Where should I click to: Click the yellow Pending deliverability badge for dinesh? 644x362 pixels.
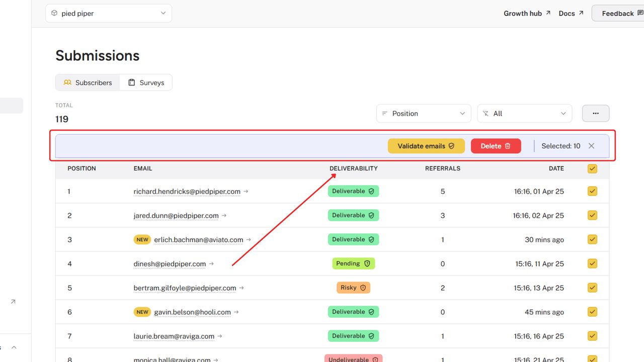[x=353, y=263]
